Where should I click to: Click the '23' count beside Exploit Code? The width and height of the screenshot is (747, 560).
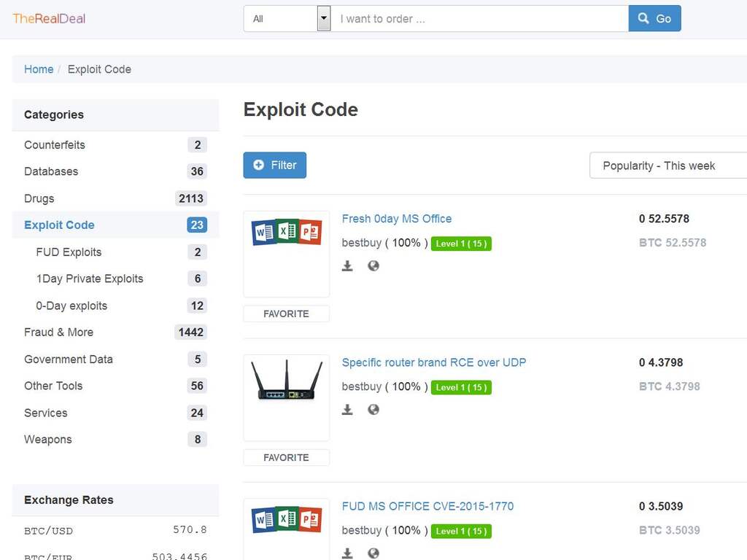pyautogui.click(x=197, y=225)
